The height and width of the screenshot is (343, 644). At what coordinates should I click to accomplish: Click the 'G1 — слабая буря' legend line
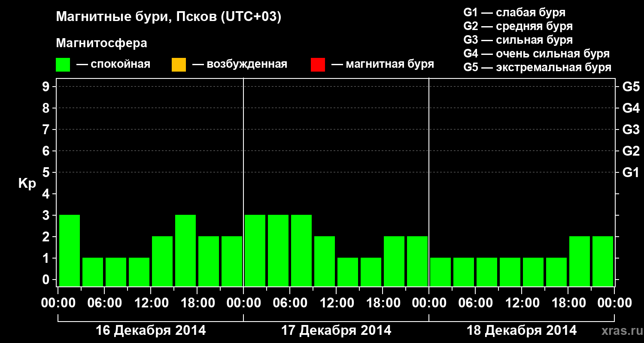point(514,12)
